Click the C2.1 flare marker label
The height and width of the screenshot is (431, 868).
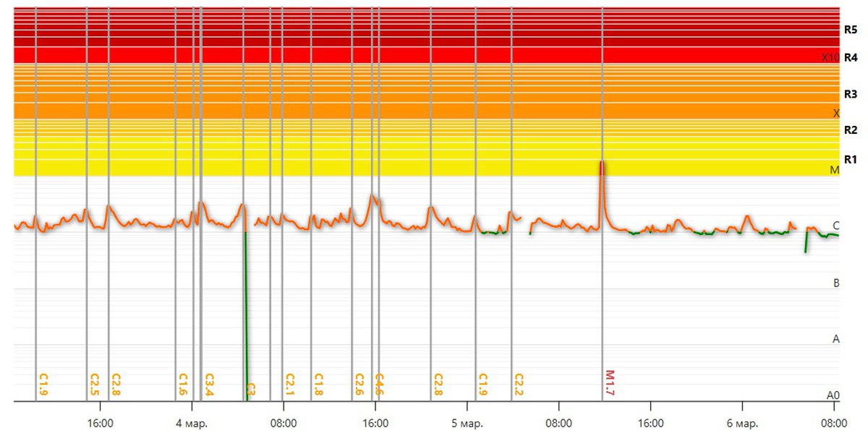[289, 384]
